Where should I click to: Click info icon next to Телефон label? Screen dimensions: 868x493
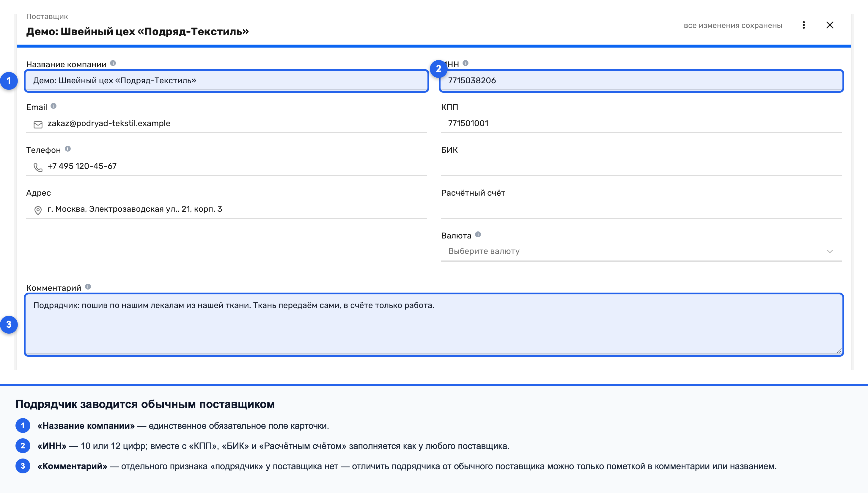68,149
